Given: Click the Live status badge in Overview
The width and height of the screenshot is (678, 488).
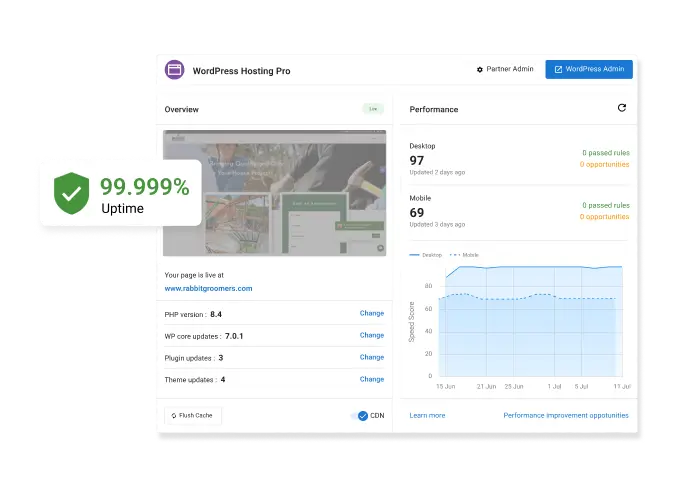Looking at the screenshot, I should (373, 109).
